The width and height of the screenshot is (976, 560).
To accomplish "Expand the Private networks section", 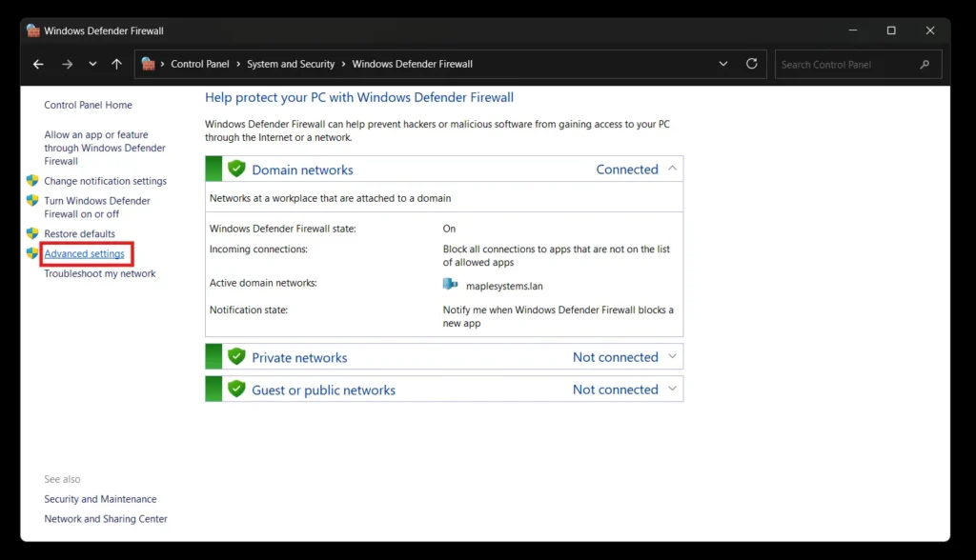I will (x=672, y=357).
